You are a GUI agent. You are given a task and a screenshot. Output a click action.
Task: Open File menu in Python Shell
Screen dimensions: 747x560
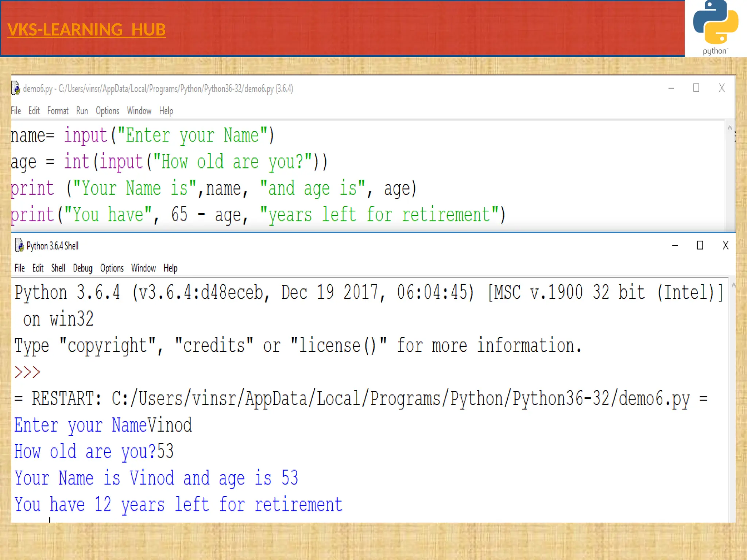pos(19,268)
